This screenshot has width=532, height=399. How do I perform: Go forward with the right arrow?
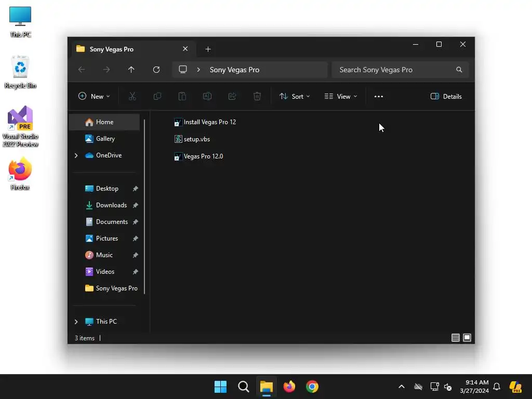pos(107,70)
